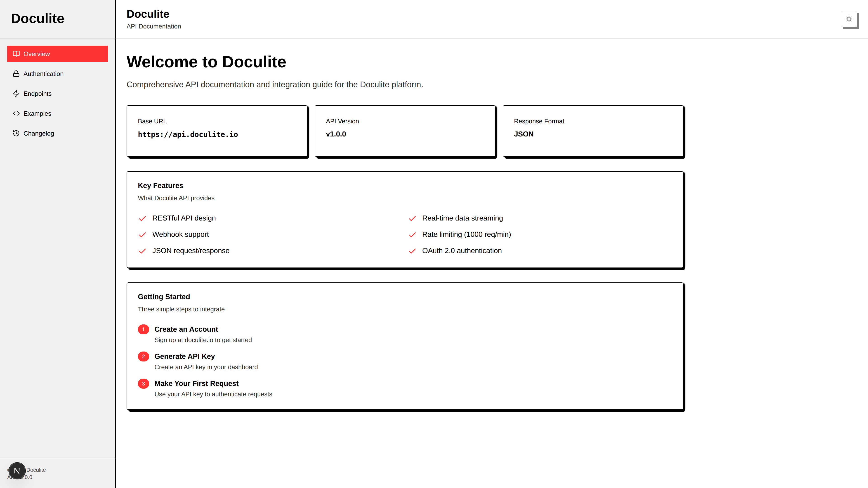868x488 pixels.
Task: Click the step 3 red number badge
Action: tap(143, 384)
